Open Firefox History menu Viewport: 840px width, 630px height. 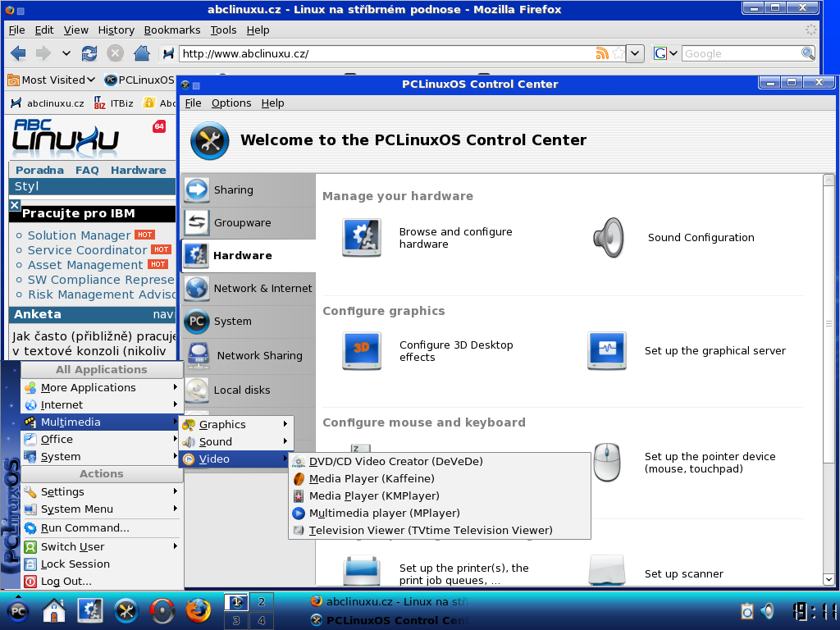point(116,30)
